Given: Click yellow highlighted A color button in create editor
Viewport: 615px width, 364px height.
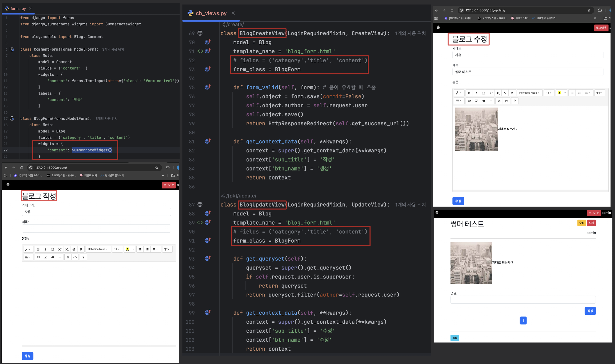Looking at the screenshot, I should pyautogui.click(x=127, y=249).
